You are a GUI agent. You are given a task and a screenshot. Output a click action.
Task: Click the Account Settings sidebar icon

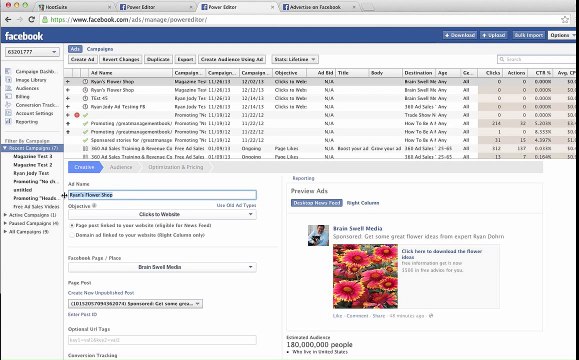(x=8, y=113)
